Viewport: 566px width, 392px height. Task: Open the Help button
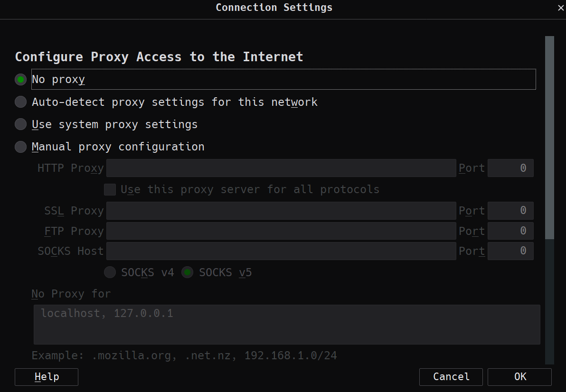(x=47, y=377)
